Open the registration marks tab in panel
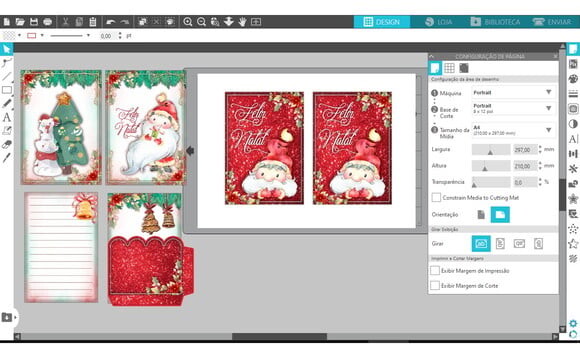Image resolution: width=580 pixels, height=363 pixels. point(464,68)
